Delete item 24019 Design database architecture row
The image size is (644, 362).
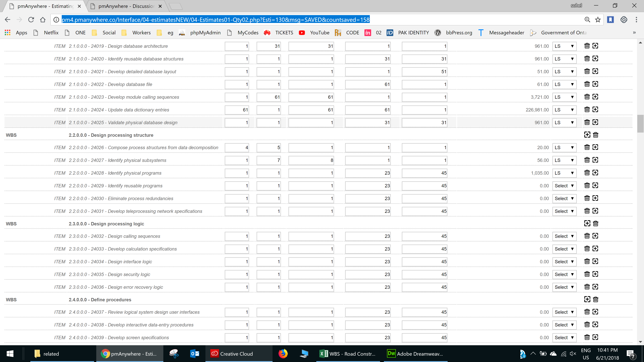587,46
